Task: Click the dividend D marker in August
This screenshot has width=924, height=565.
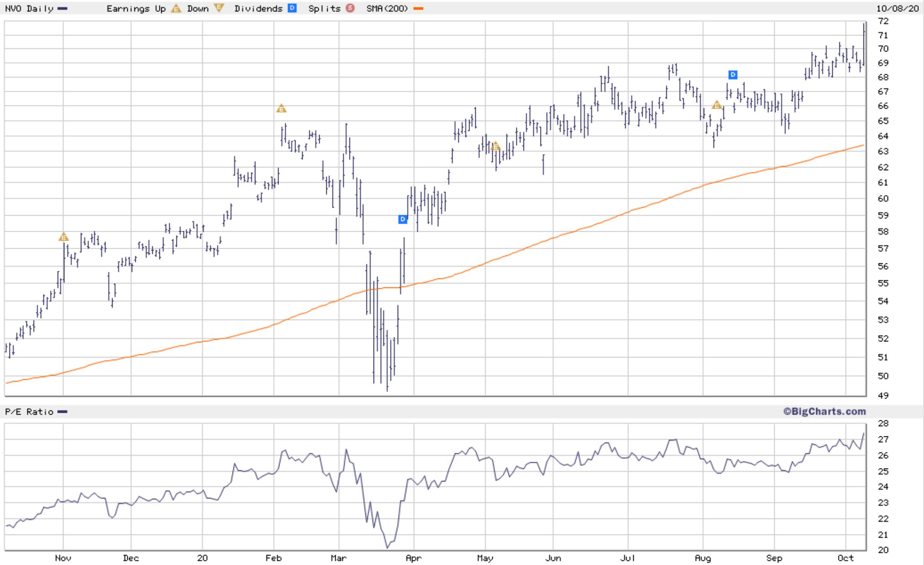Action: 732,75
